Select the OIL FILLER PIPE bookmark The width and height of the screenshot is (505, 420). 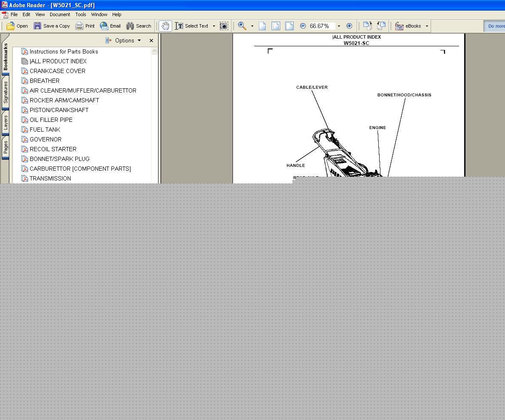click(51, 120)
